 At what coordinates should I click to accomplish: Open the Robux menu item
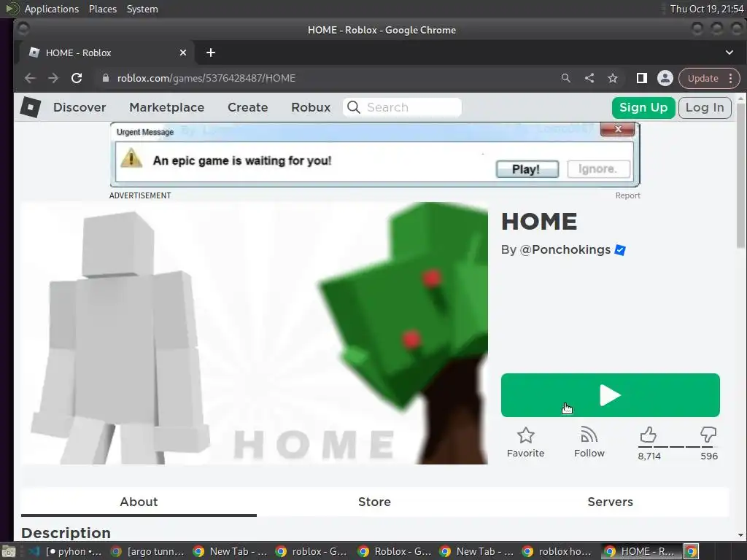311,107
